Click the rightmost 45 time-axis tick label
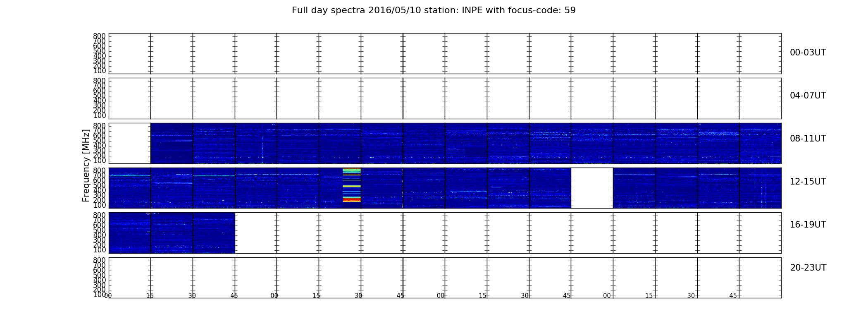 tap(733, 295)
